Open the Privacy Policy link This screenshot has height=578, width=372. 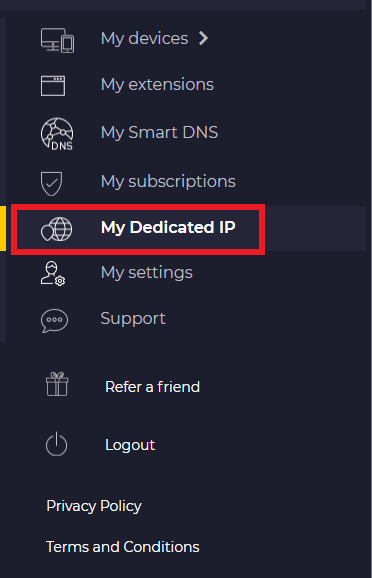coord(94,506)
